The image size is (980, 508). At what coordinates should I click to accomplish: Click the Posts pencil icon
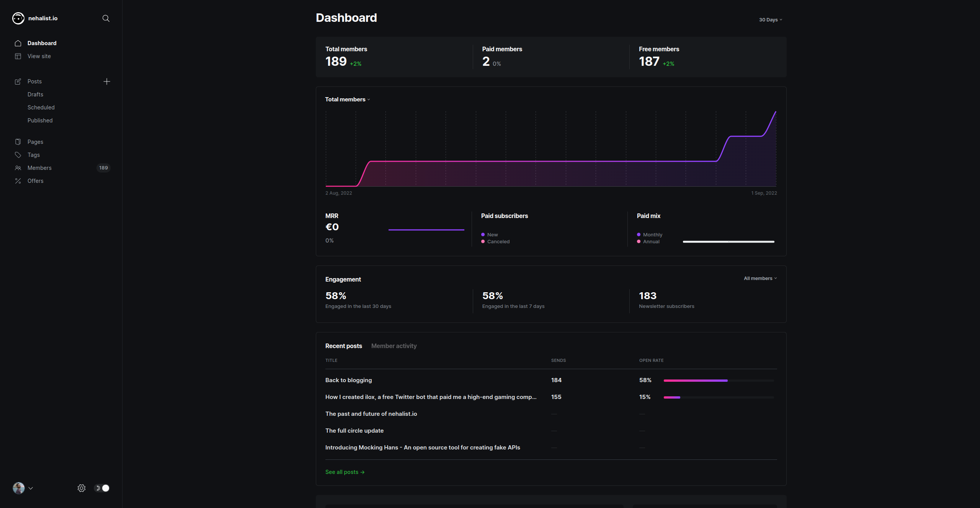[x=18, y=81]
